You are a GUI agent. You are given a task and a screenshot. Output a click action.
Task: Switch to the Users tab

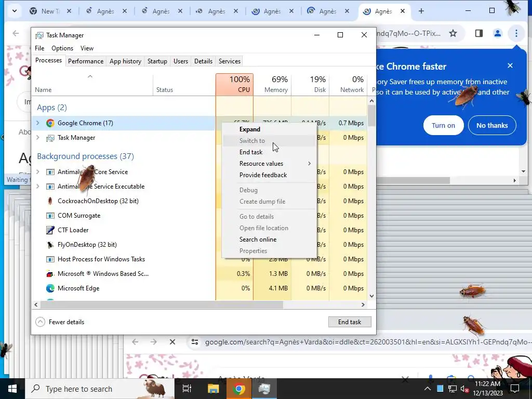coord(180,61)
